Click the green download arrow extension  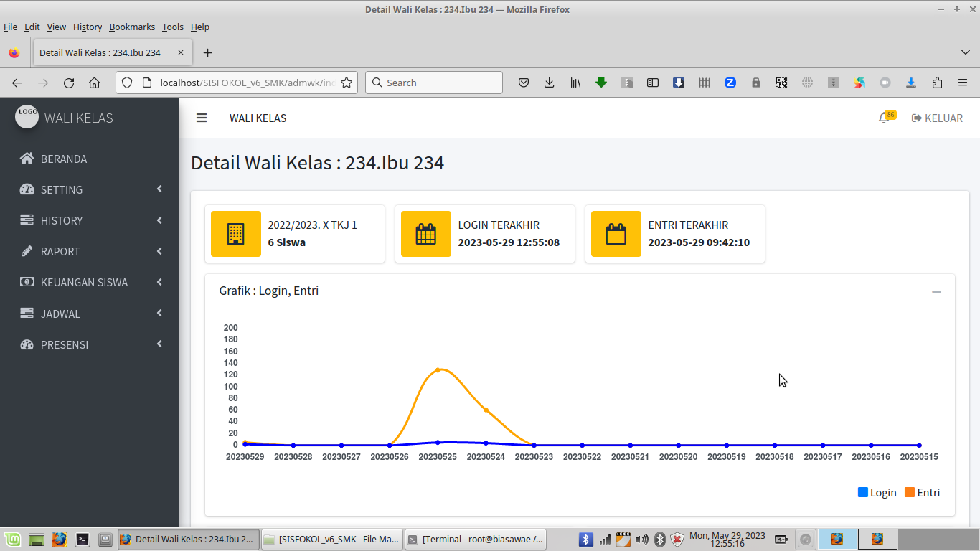pyautogui.click(x=601, y=83)
